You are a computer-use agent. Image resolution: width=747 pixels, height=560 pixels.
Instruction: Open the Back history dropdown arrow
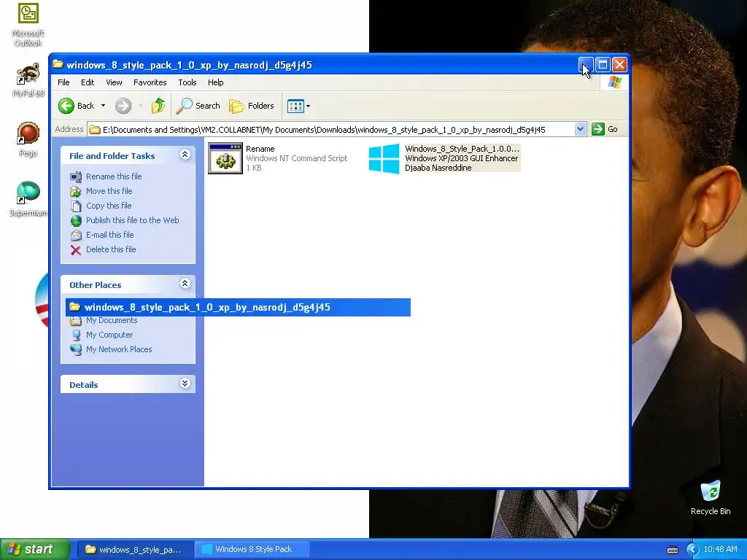tap(103, 106)
